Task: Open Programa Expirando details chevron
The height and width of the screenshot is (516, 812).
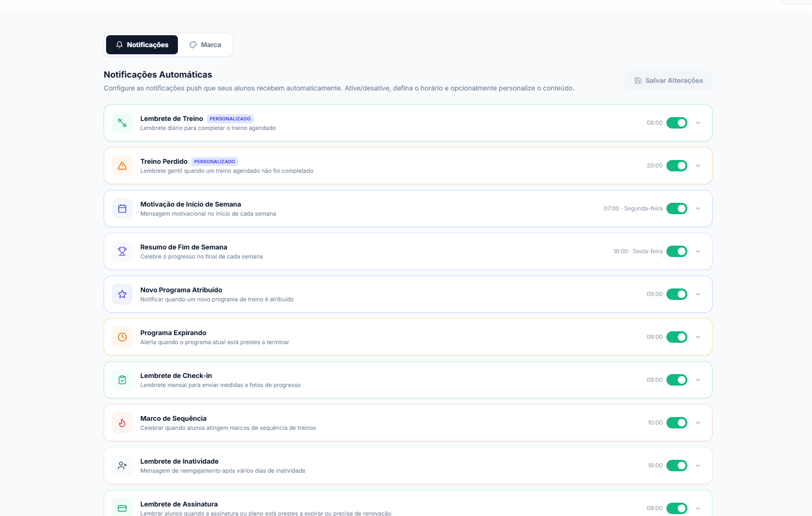Action: tap(698, 337)
